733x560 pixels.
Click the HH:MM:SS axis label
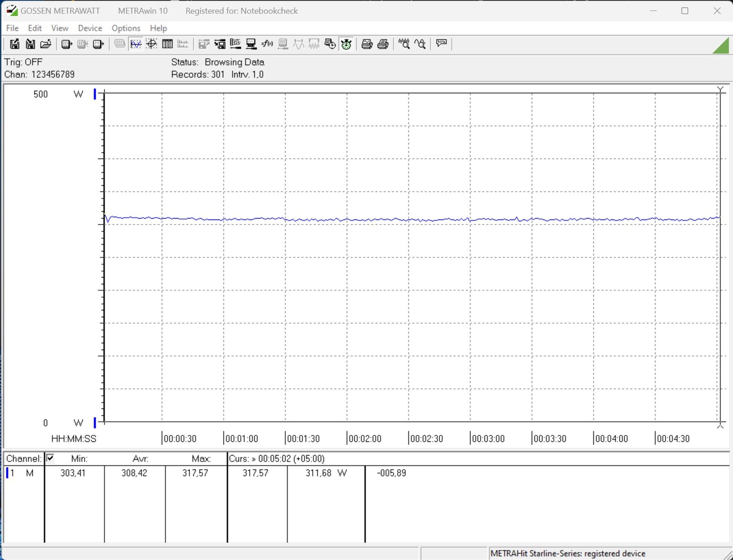[74, 439]
